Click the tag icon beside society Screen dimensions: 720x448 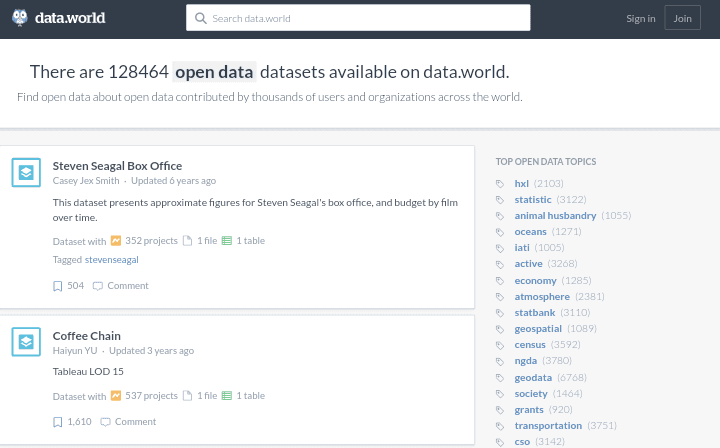[x=500, y=394]
